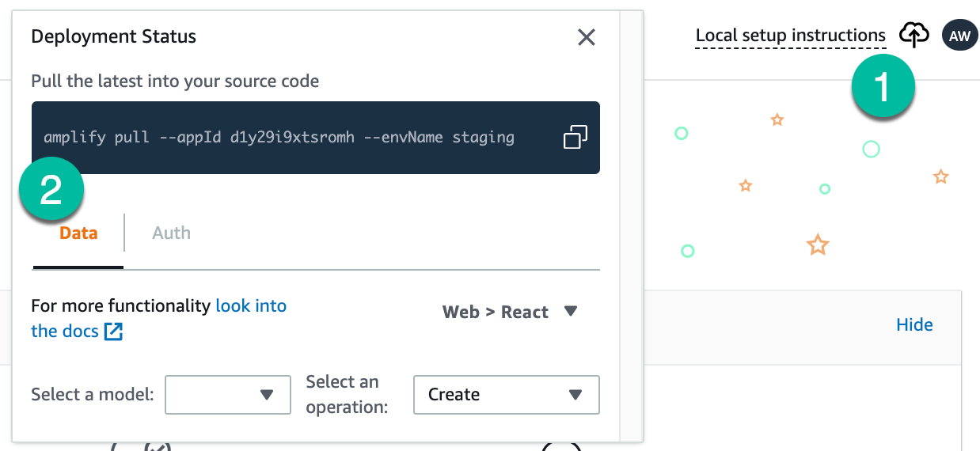The height and width of the screenshot is (451, 980).
Task: Click the amplify pull command text
Action: 279,137
